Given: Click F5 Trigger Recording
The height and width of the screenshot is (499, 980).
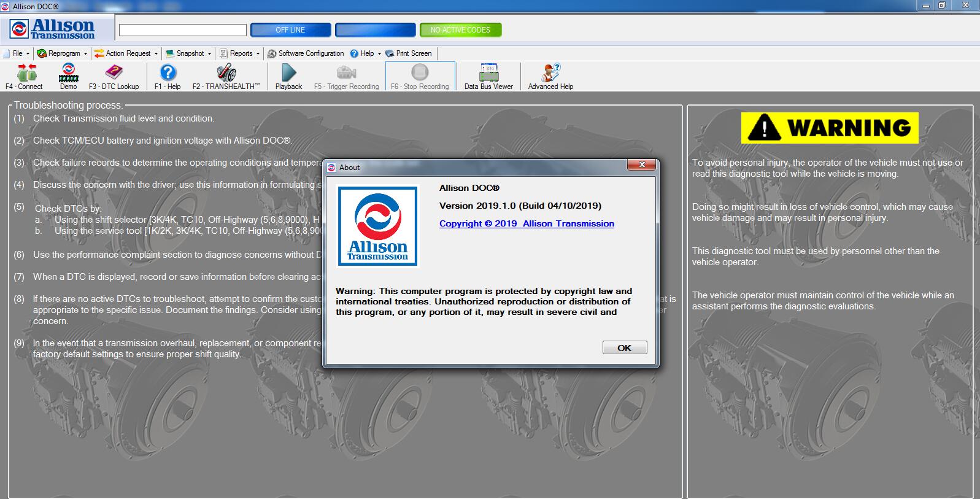Looking at the screenshot, I should pyautogui.click(x=346, y=77).
